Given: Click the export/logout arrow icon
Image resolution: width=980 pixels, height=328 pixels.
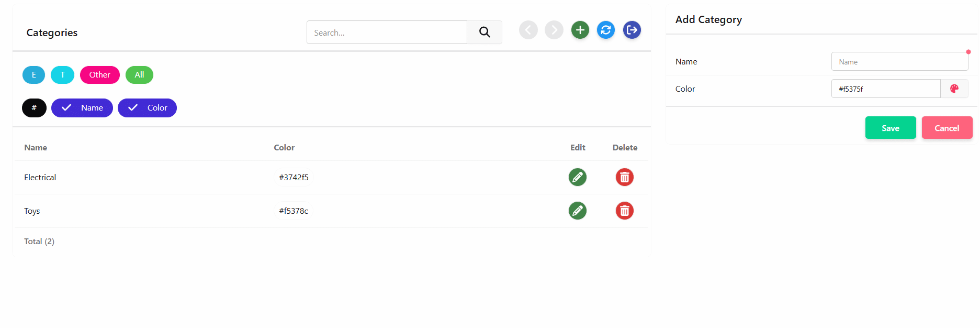Looking at the screenshot, I should pos(632,30).
